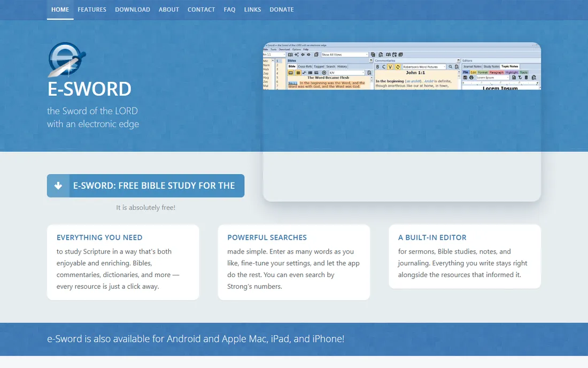Click the editor save disk icon in preview
The image size is (588, 368).
pos(465,77)
